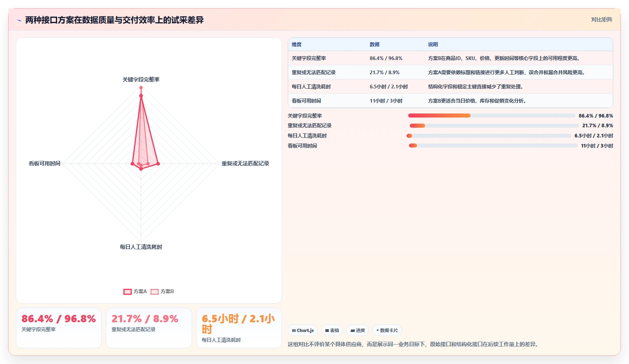Toggle the 方案A dataset in the radar legend
This screenshot has height=364, width=629.
pyautogui.click(x=135, y=291)
